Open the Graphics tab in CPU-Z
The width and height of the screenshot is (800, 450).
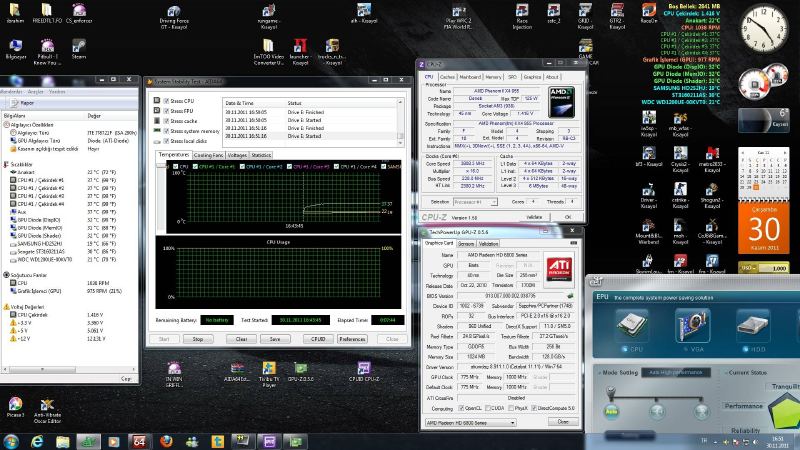click(532, 77)
